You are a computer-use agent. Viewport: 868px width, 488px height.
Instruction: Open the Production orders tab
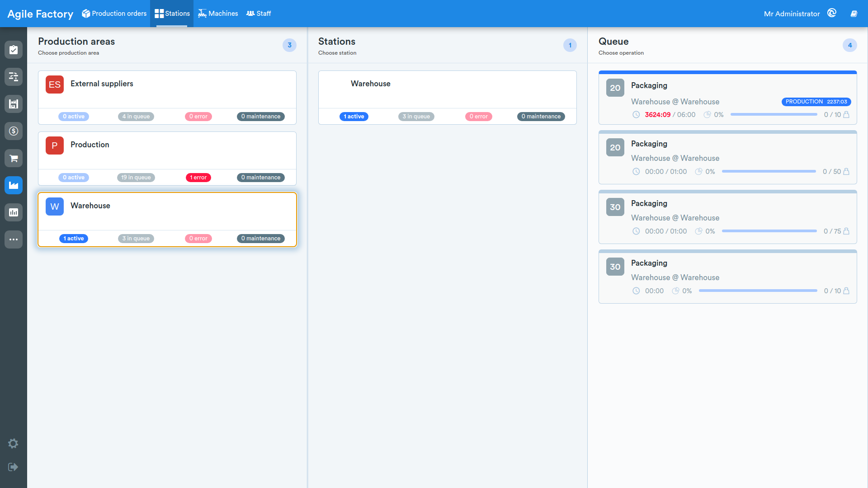114,14
